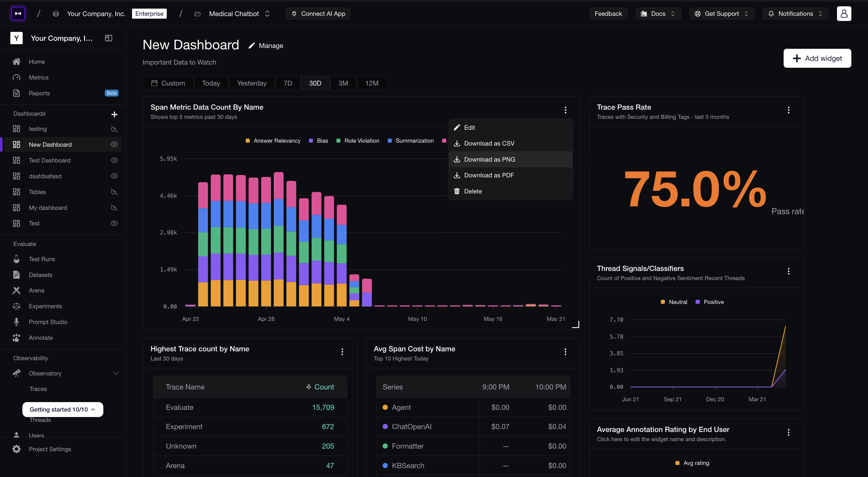
Task: Open Thread Signals/Classifiers widget options menu
Action: [x=788, y=271]
